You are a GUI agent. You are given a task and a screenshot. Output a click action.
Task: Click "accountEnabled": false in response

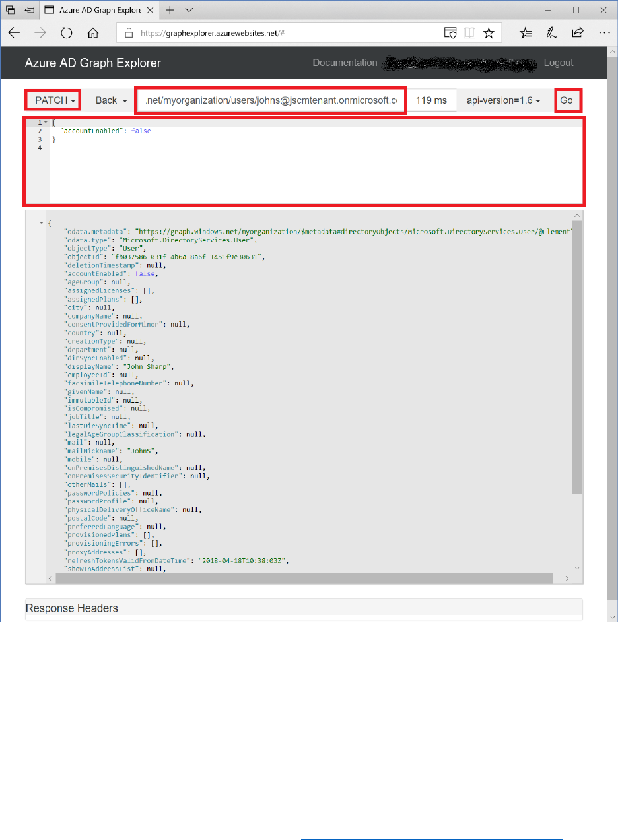(110, 273)
